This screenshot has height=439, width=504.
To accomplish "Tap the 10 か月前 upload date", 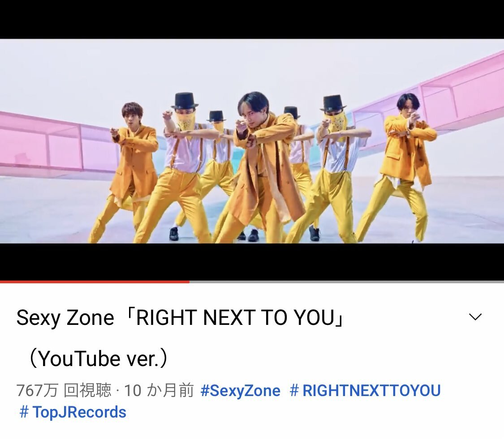I will pos(159,391).
